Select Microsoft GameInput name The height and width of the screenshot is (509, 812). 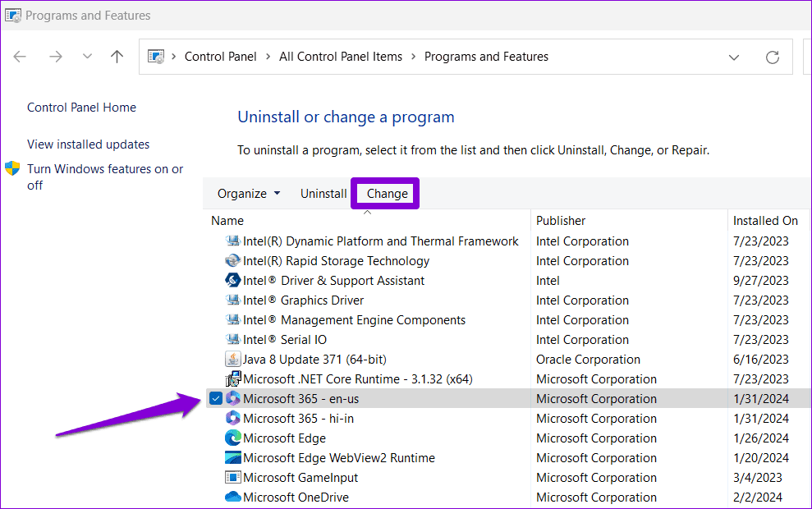(300, 478)
